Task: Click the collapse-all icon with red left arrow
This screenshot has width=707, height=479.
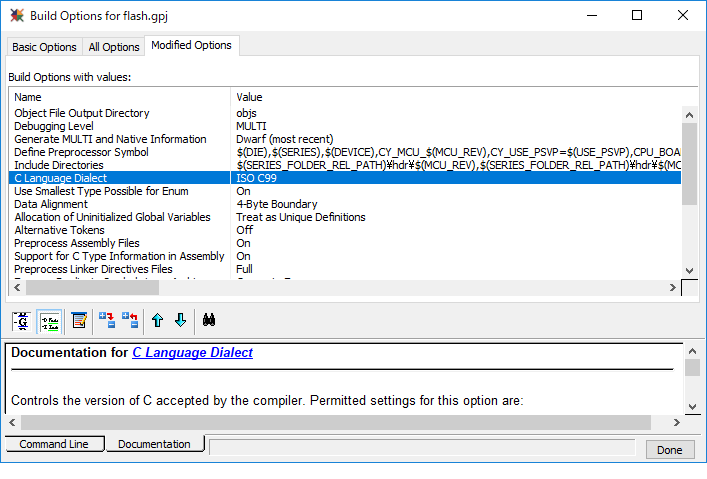Action: pos(130,320)
